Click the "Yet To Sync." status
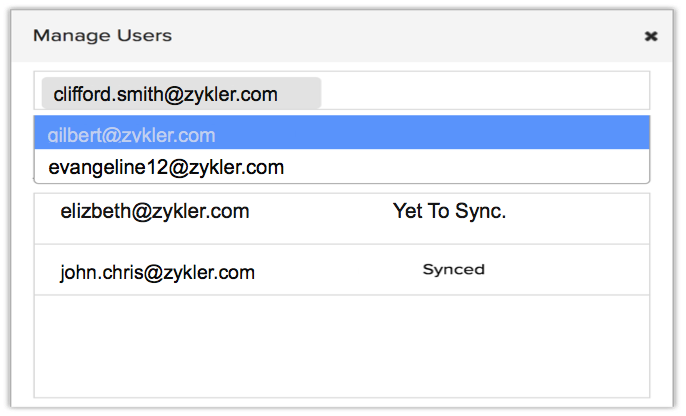The height and width of the screenshot is (416, 686). click(x=449, y=211)
